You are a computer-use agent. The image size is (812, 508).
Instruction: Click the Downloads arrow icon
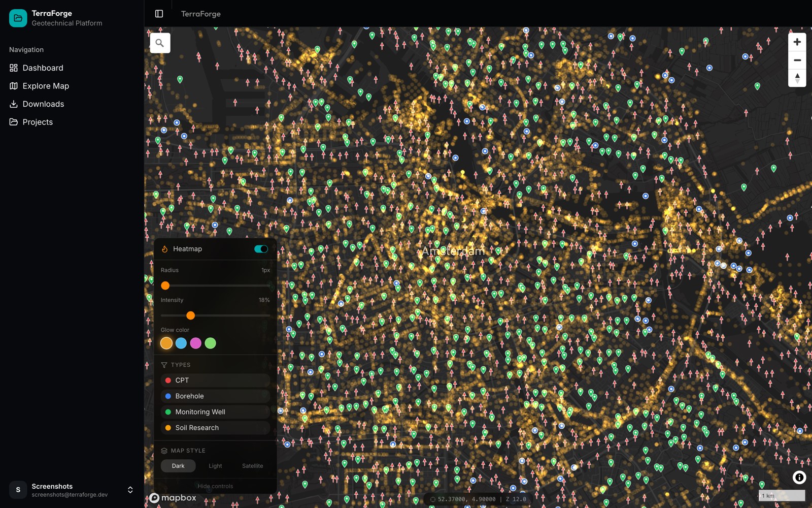14,104
